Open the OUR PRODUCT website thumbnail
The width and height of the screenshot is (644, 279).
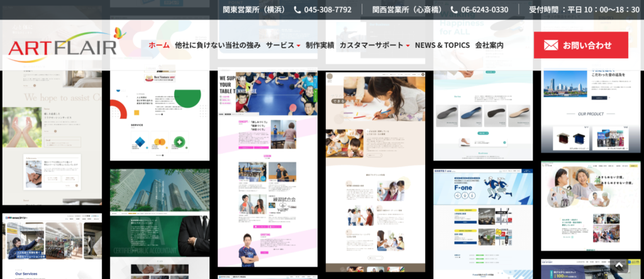point(591,110)
